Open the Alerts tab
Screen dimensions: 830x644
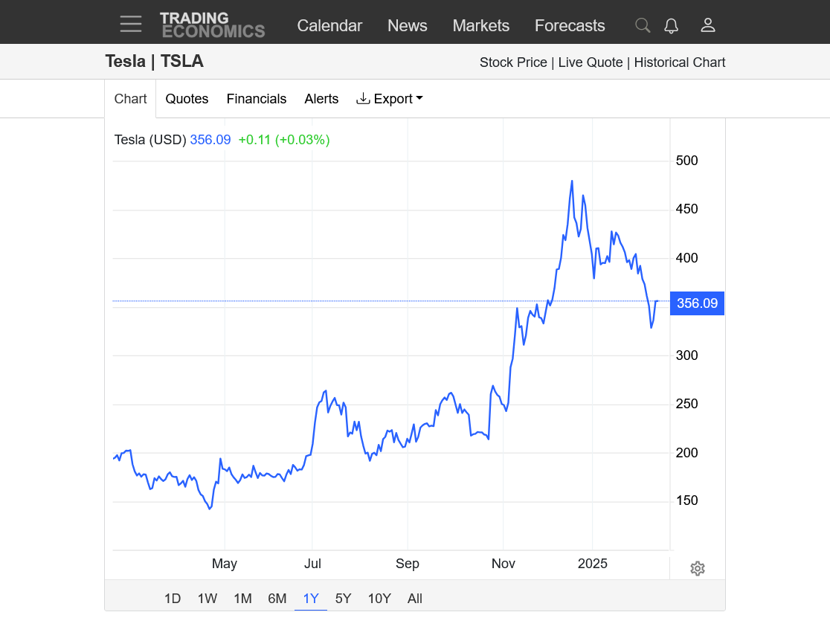pos(321,99)
